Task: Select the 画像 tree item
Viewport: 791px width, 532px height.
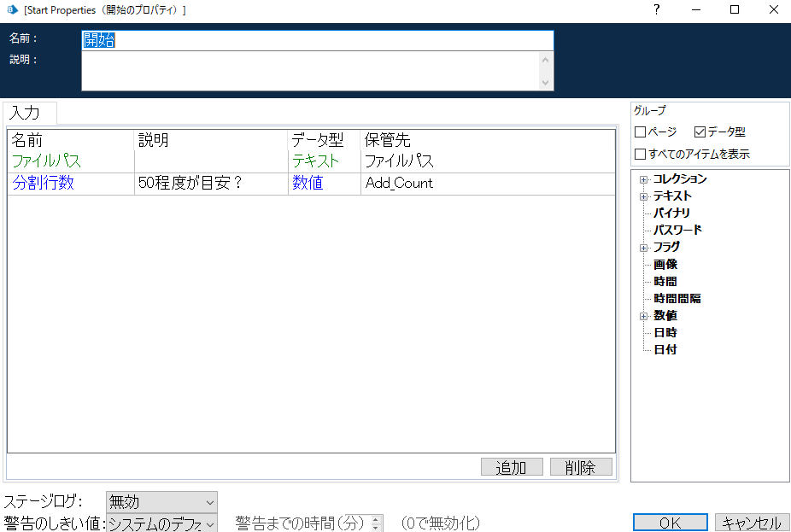Action: 665,264
